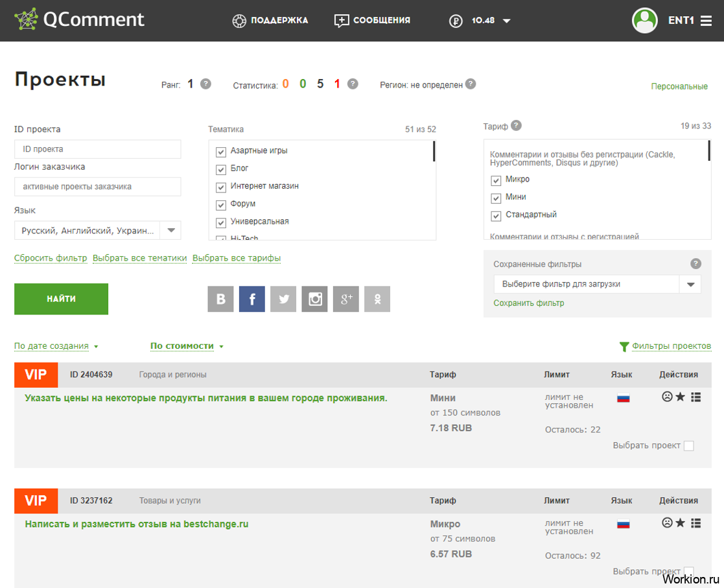Screen dimensions: 724x588
Task: Open list icon for project 3237162
Action: tap(696, 523)
